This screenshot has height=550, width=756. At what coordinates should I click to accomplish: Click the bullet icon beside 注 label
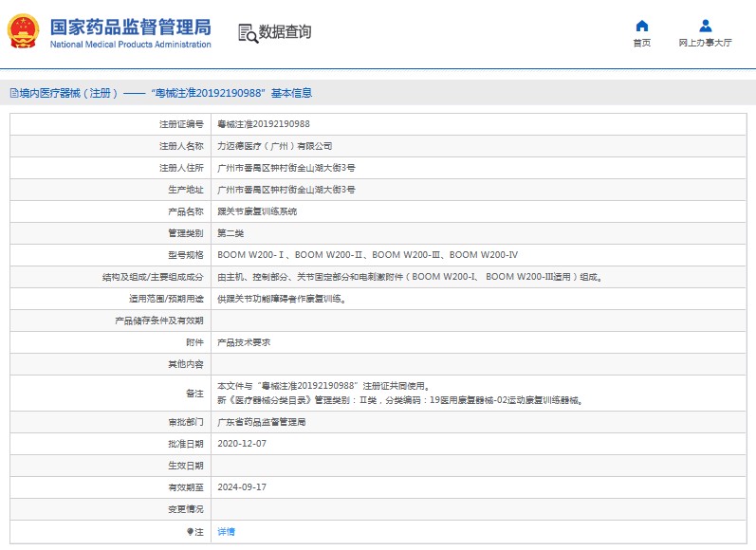tap(189, 532)
